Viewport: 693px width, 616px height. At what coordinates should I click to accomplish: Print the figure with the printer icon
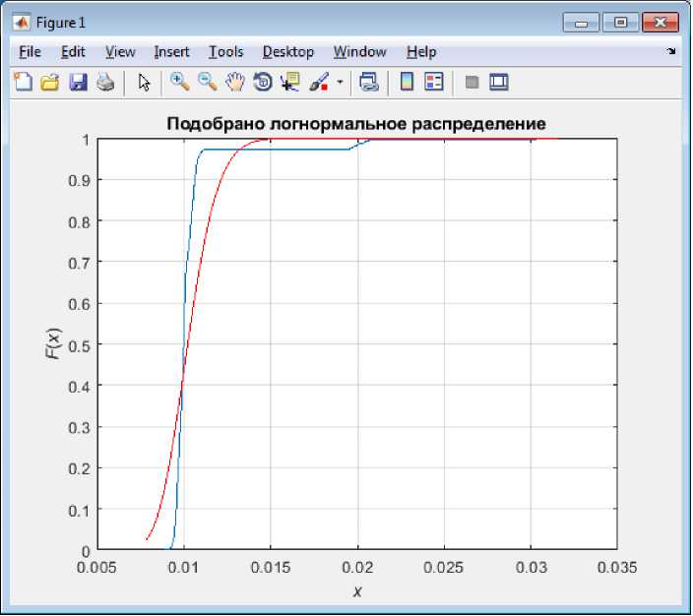click(x=105, y=83)
